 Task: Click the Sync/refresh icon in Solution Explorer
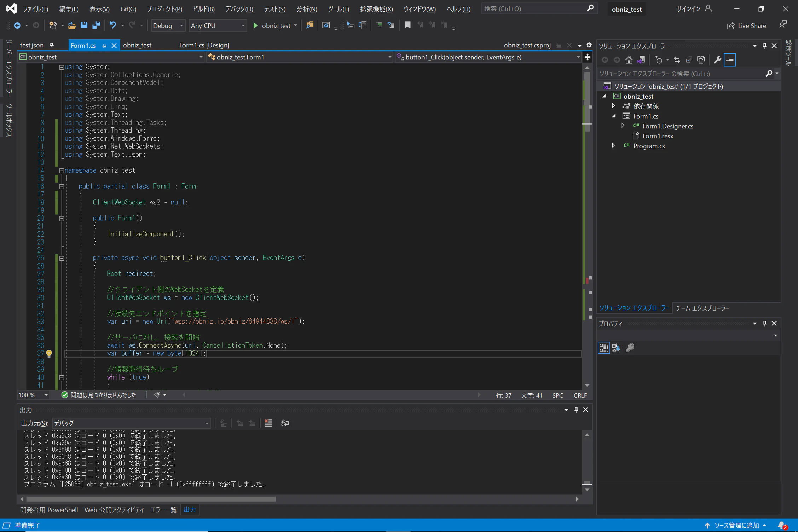point(677,60)
